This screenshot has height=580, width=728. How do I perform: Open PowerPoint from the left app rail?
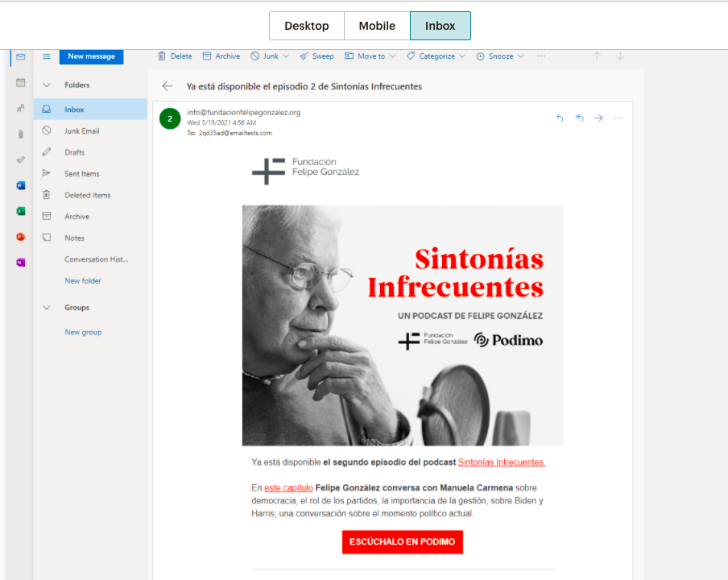pos(21,237)
